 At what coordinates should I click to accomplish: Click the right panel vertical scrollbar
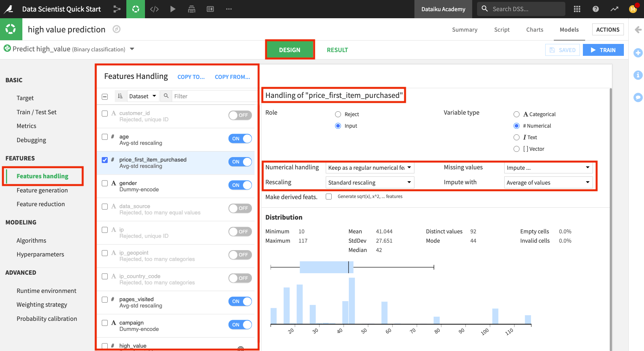coord(610,220)
